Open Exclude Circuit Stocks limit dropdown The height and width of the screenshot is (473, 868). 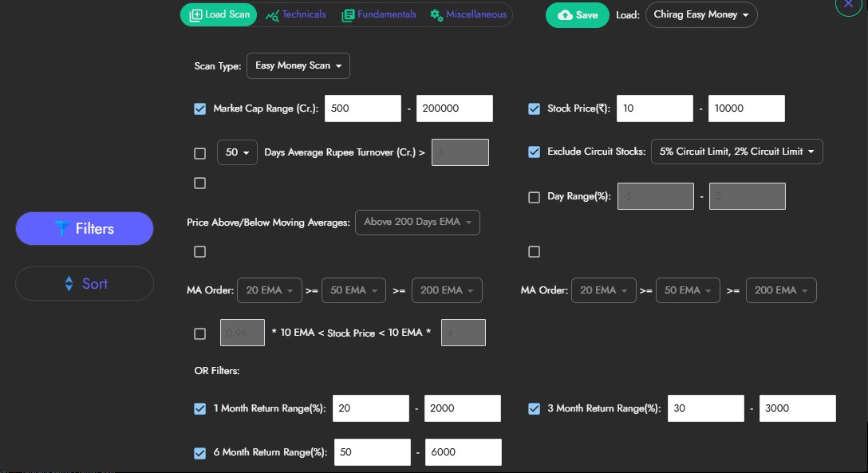tap(737, 152)
